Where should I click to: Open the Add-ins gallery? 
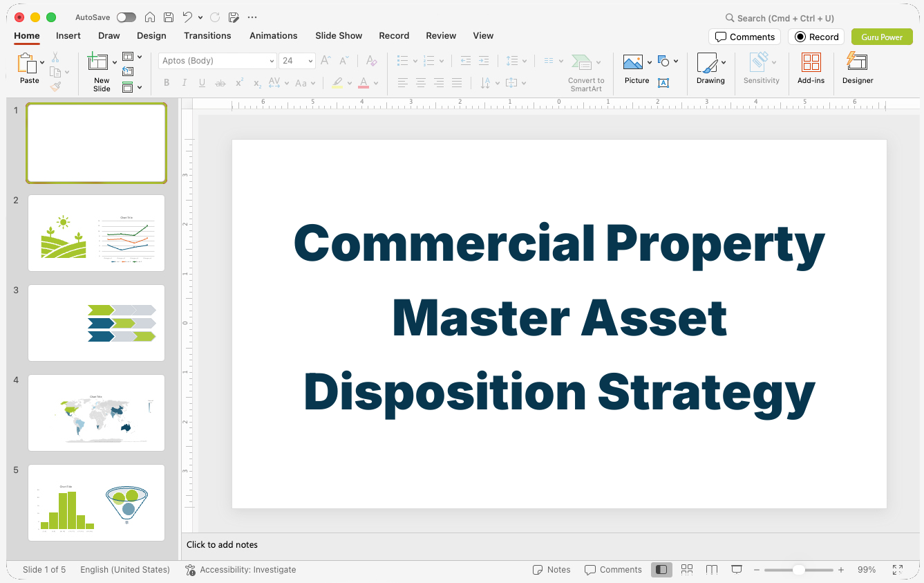point(811,68)
